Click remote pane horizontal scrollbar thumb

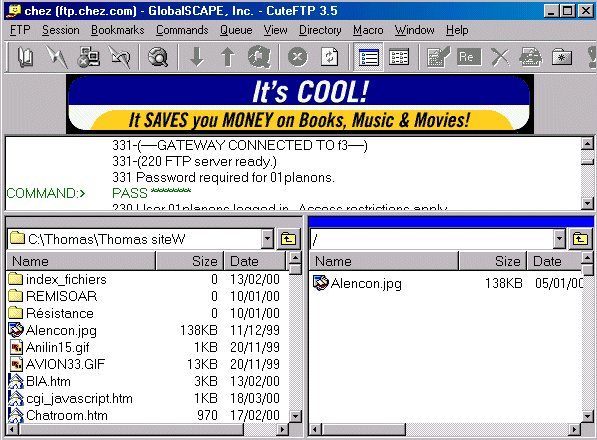363,430
